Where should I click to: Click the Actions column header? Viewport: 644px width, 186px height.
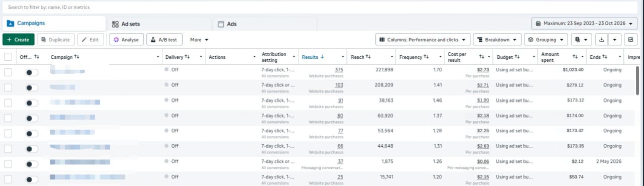pos(217,57)
